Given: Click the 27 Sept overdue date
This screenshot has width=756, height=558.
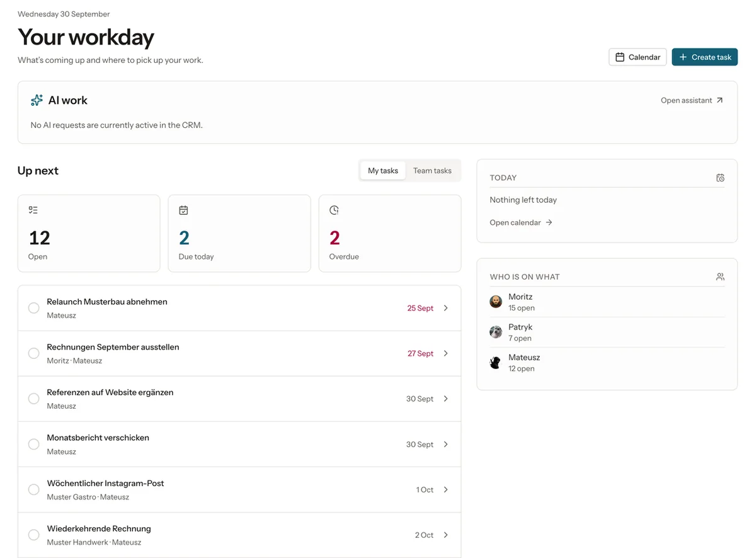Looking at the screenshot, I should coord(420,353).
